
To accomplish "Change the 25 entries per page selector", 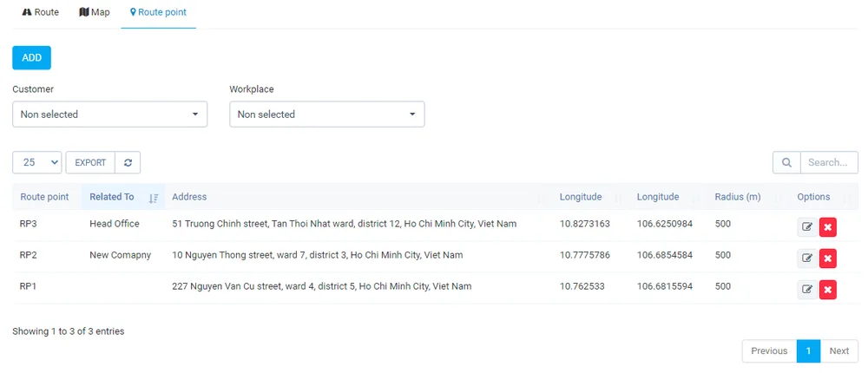I will point(37,163).
